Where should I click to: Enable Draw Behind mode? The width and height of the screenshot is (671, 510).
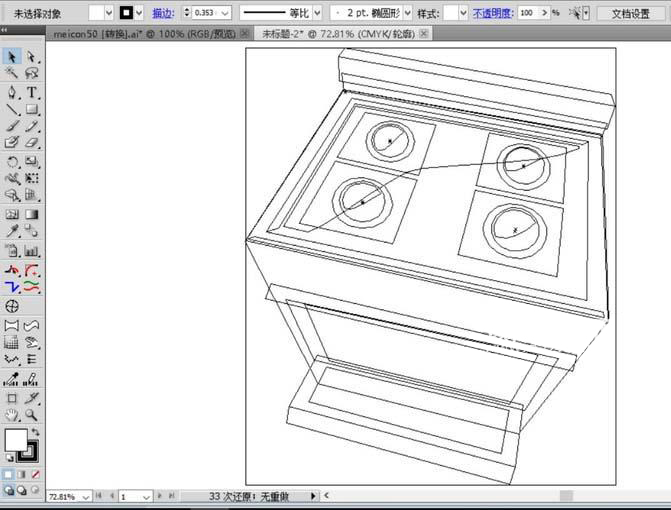click(x=21, y=490)
